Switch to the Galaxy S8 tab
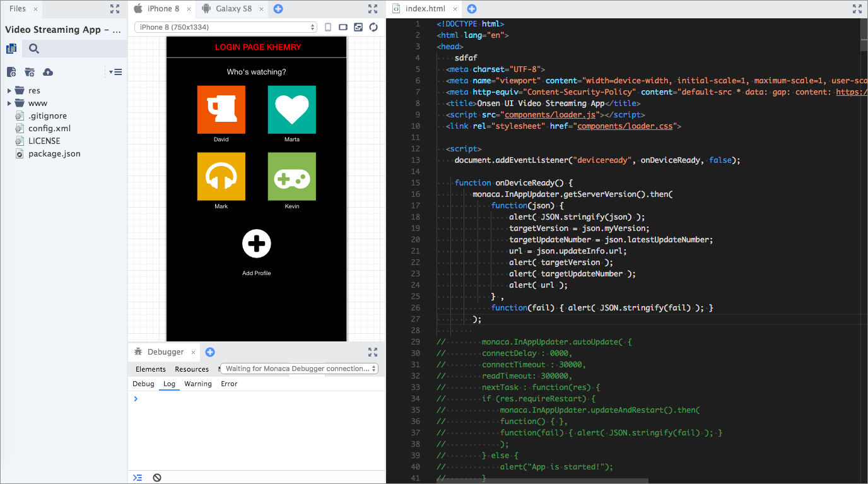 (234, 9)
